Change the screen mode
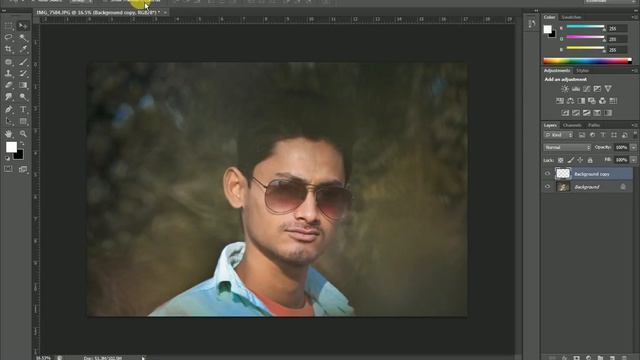640x360 pixels. coord(23,169)
